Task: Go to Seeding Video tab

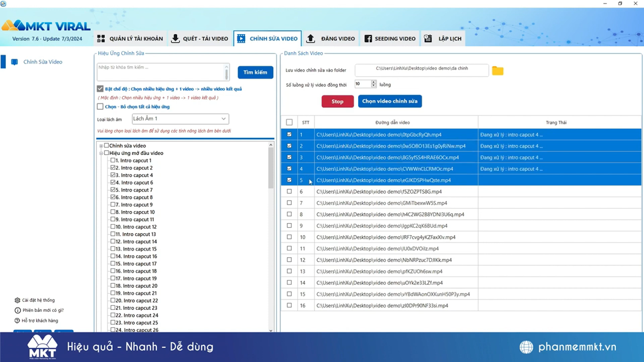Action: click(390, 39)
